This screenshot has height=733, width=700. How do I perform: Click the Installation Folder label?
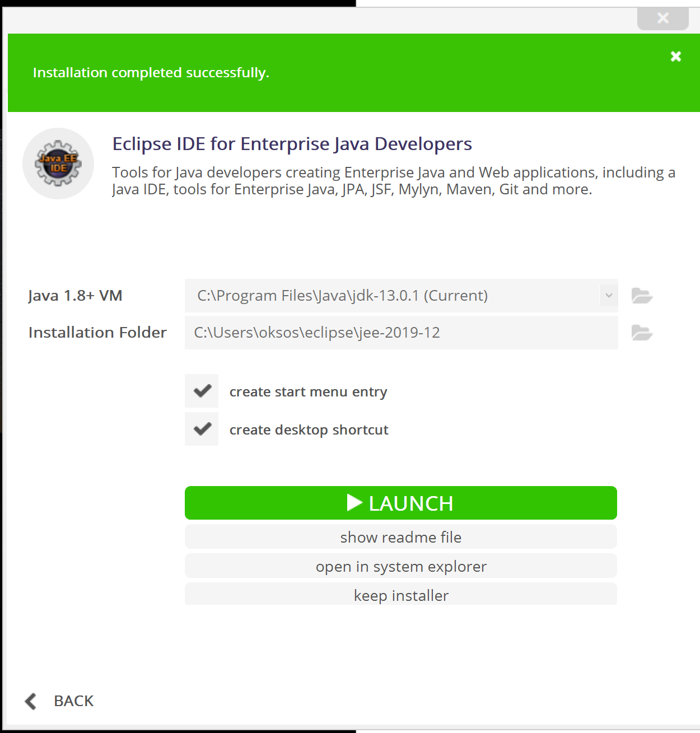pos(97,333)
